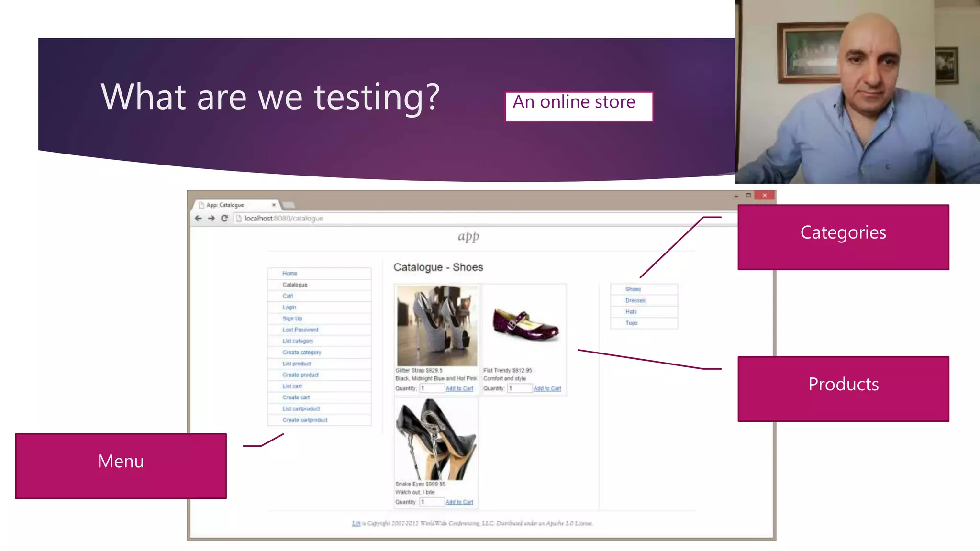
Task: Open the Home menu item
Action: pyautogui.click(x=290, y=273)
